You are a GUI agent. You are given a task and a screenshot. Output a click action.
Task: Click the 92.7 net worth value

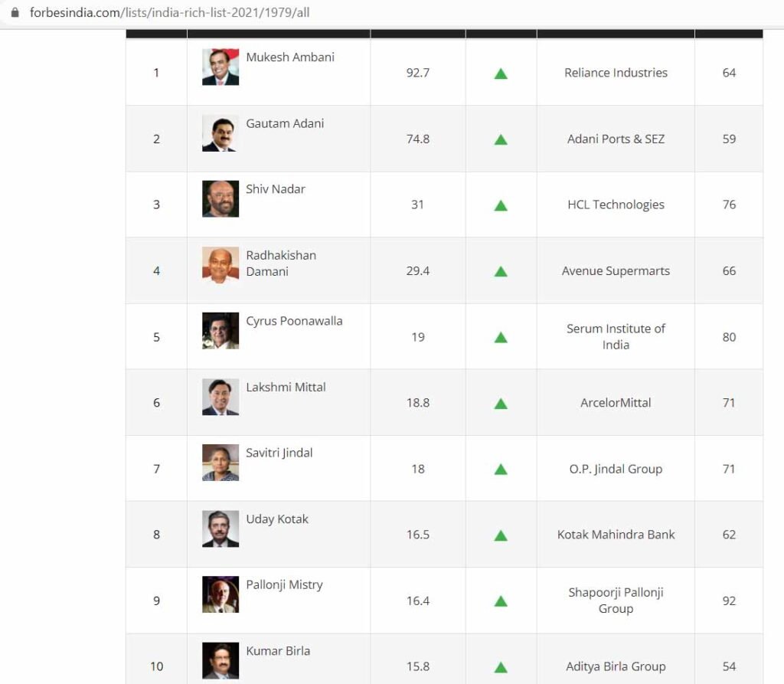(417, 73)
